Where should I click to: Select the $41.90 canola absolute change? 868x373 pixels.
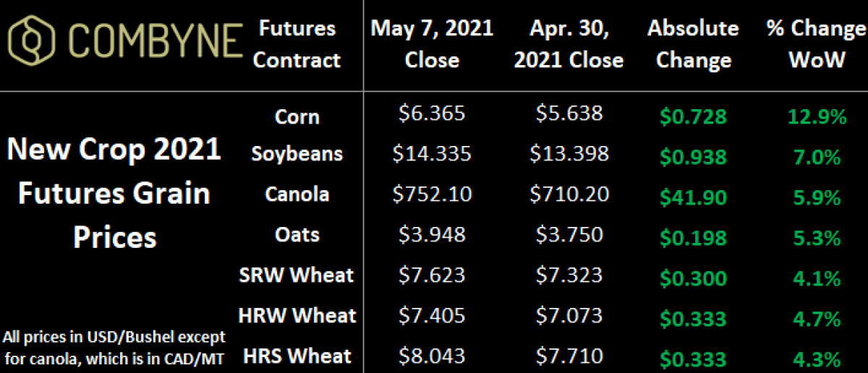693,195
